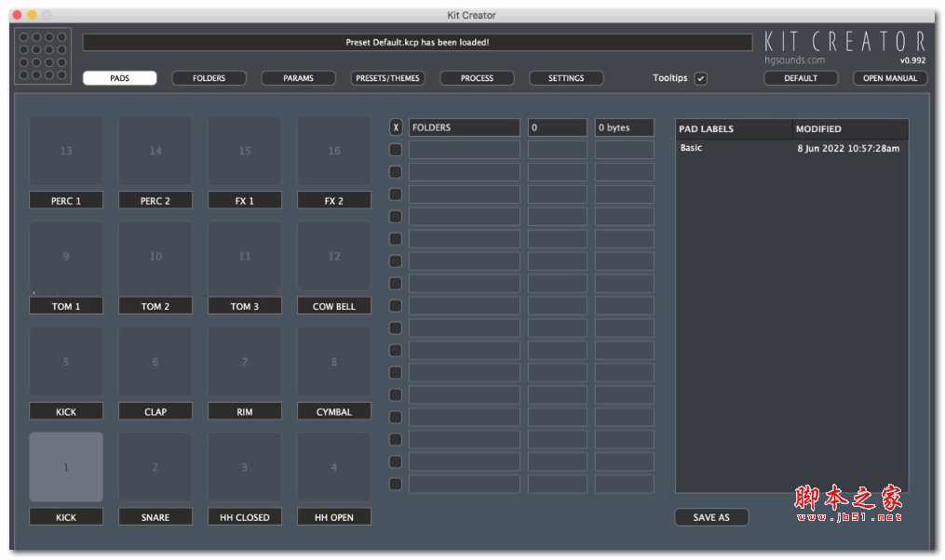Viewport: 945px width, 560px height.
Task: Click the dotted grid logo icon
Action: tap(43, 56)
